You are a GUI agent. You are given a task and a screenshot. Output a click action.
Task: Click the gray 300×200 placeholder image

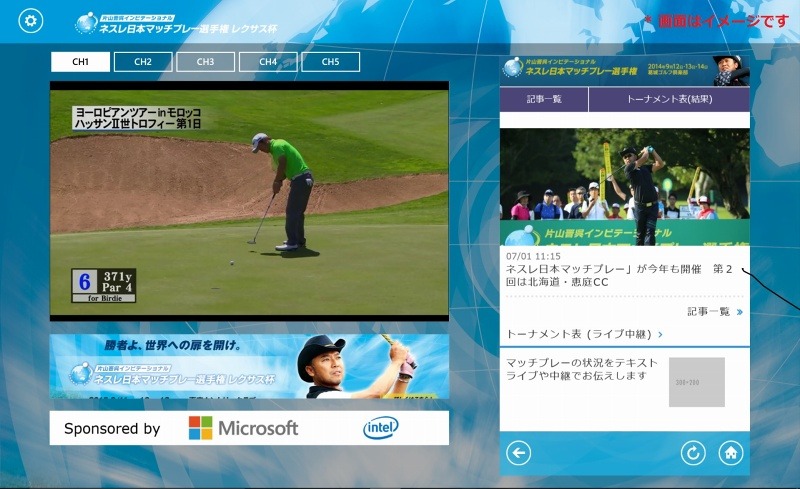click(696, 382)
